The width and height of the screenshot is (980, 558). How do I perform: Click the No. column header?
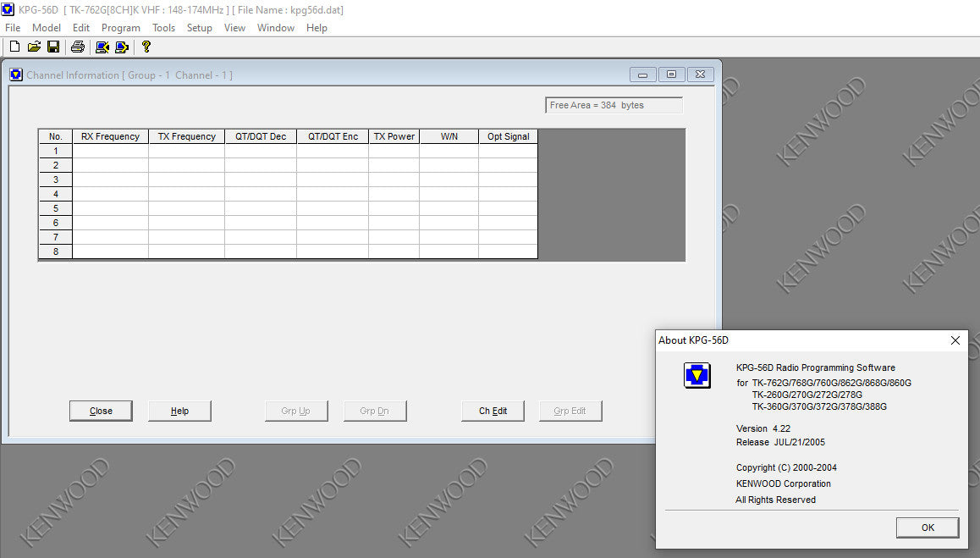pyautogui.click(x=56, y=136)
